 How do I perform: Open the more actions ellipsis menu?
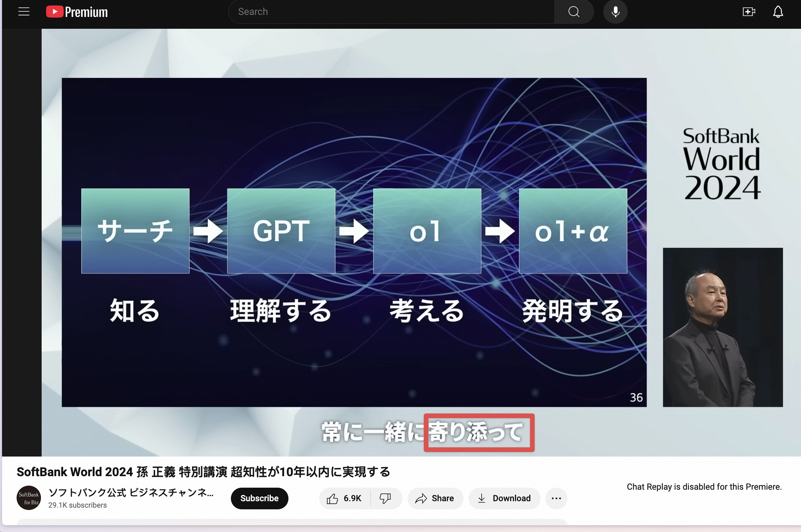point(556,498)
